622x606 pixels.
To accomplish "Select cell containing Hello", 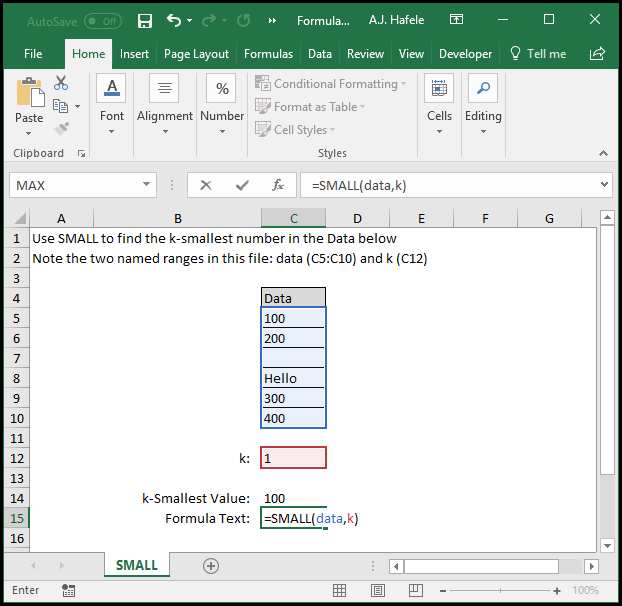I will [x=294, y=378].
